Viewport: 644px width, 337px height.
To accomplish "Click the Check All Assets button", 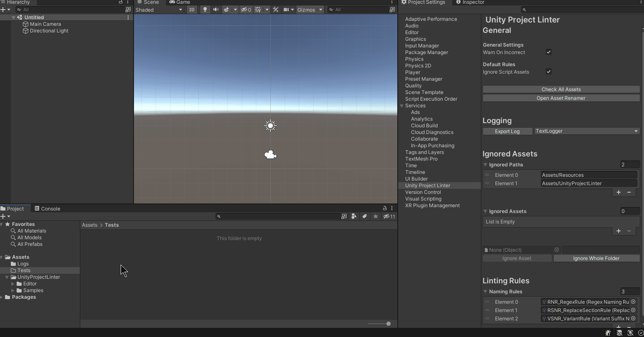I will click(561, 89).
